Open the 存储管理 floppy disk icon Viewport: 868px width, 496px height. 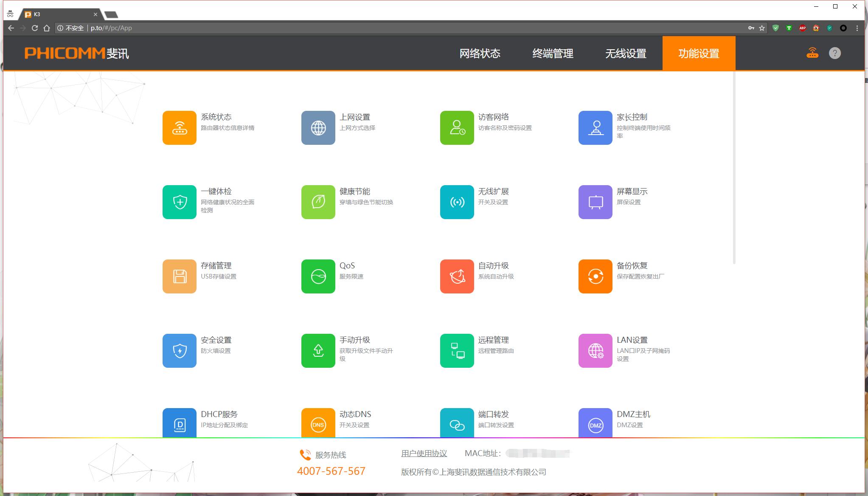179,276
